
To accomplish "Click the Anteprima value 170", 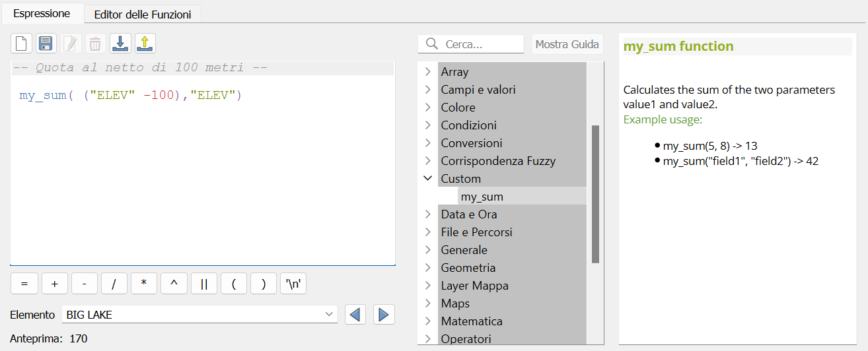I will [79, 339].
